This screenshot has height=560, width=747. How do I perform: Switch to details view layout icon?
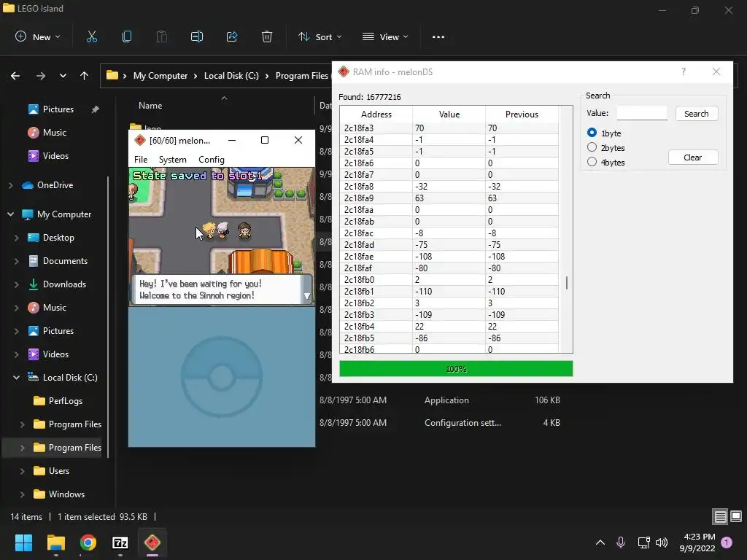click(x=720, y=517)
